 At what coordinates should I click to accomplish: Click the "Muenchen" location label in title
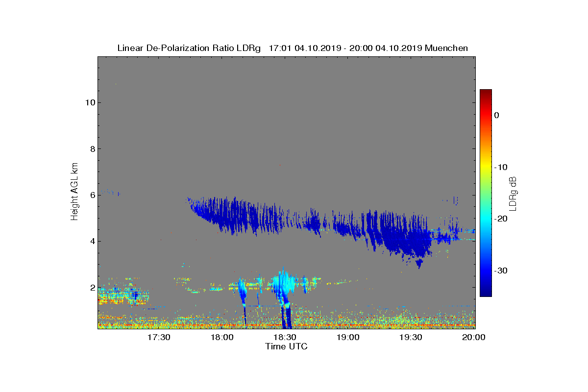pos(446,48)
